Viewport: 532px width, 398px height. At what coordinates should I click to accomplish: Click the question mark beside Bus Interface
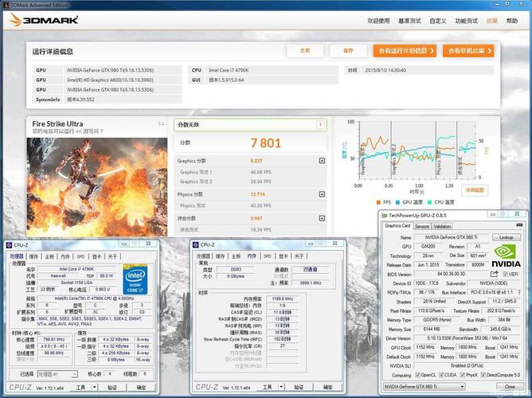click(519, 292)
